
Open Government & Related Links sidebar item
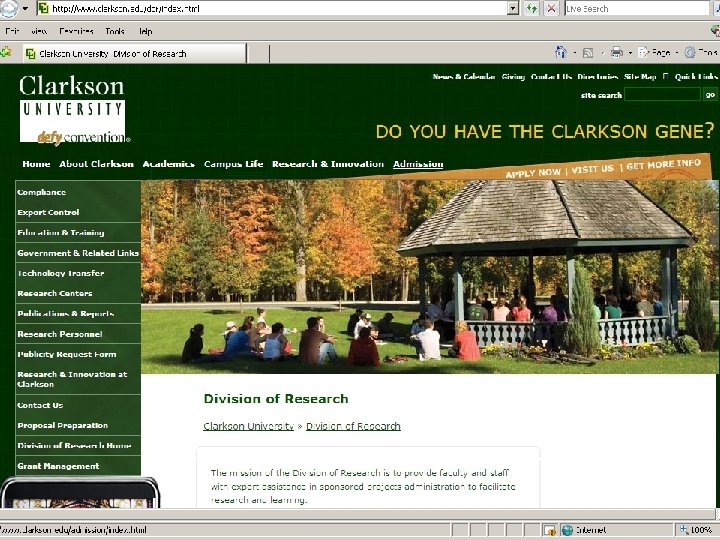click(x=78, y=253)
